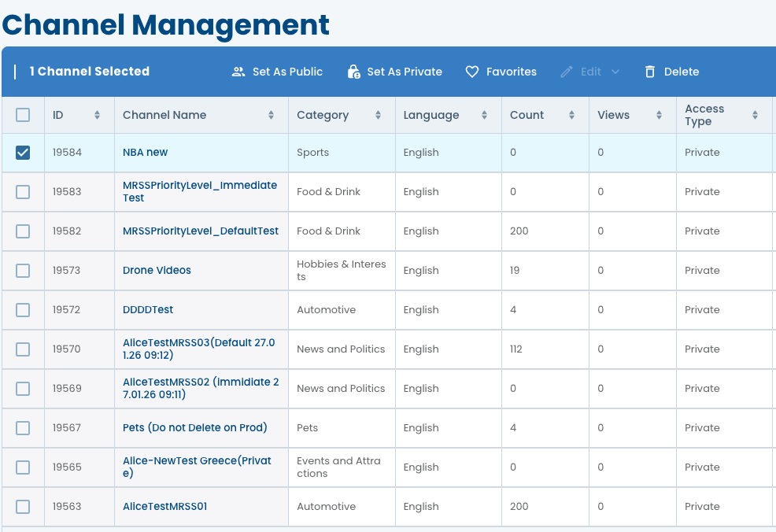The height and width of the screenshot is (532, 776).
Task: Sort by Views column arrows
Action: [659, 115]
